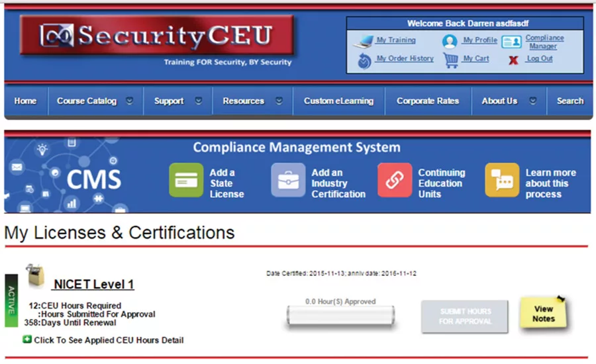Open the Support menu
Image resolution: width=596 pixels, height=364 pixels.
tap(169, 101)
